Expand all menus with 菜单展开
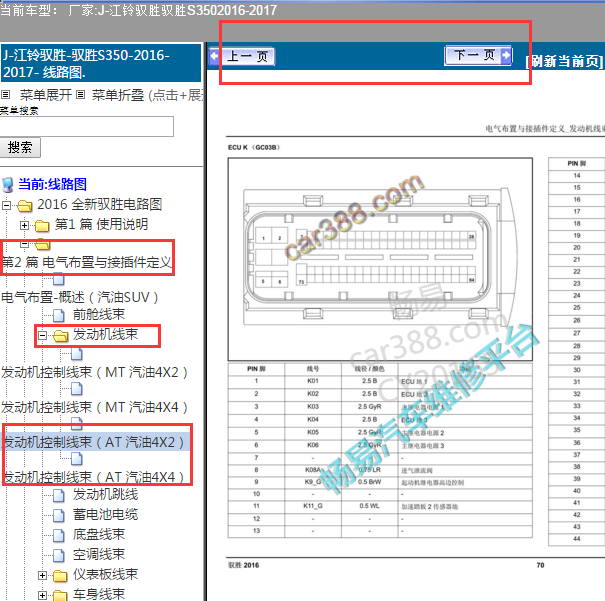Image resolution: width=605 pixels, height=601 pixels. coord(46,95)
